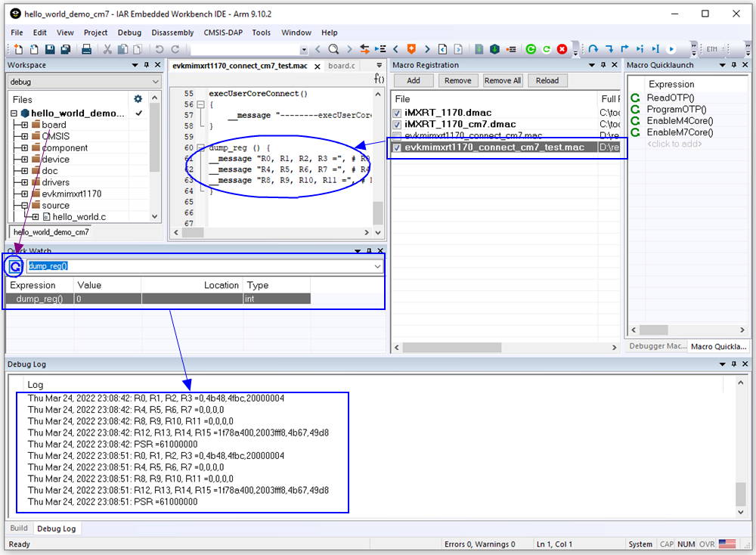
Task: Open the Quick Watch expression dropdown
Action: tap(377, 266)
